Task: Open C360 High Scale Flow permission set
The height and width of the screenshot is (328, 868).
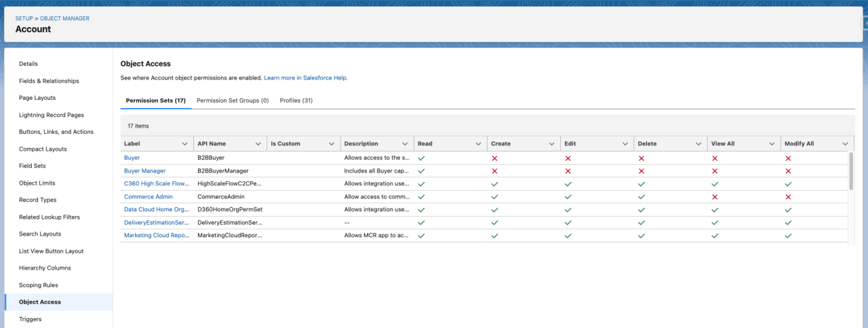Action: point(156,183)
